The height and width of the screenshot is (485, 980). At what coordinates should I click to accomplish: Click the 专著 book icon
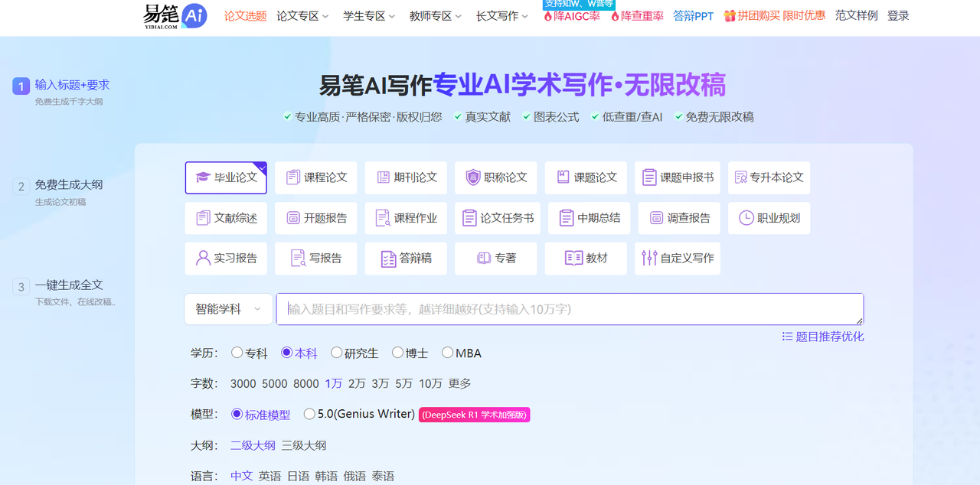click(484, 258)
